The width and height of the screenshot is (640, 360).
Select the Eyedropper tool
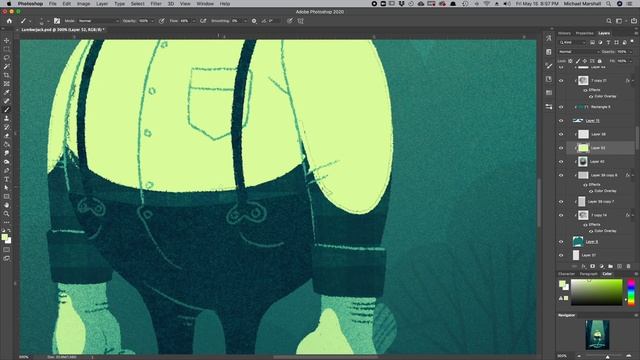7,92
